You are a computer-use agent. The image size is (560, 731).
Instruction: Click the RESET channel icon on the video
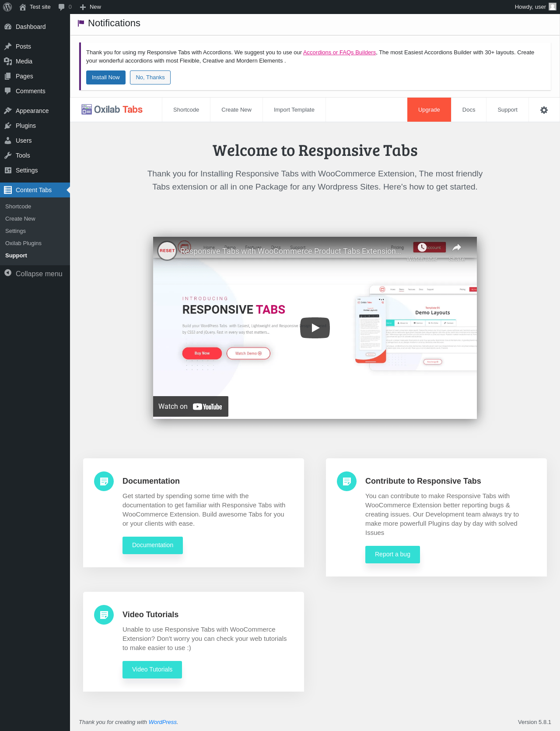point(167,251)
